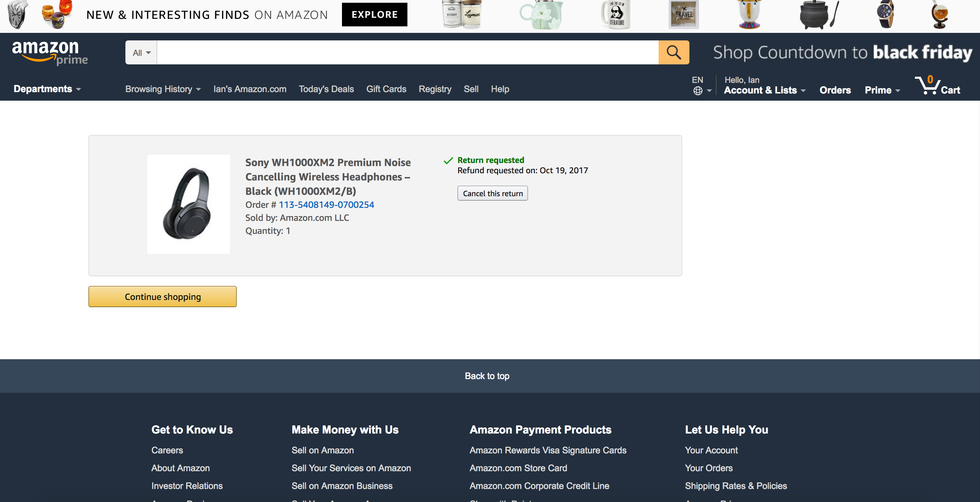Click the magnifying glass search button
Viewport: 980px width, 502px height.
pyautogui.click(x=673, y=52)
